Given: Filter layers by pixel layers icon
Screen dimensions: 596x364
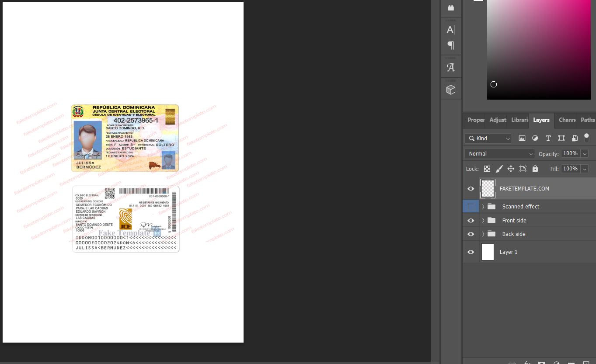Looking at the screenshot, I should (x=522, y=138).
